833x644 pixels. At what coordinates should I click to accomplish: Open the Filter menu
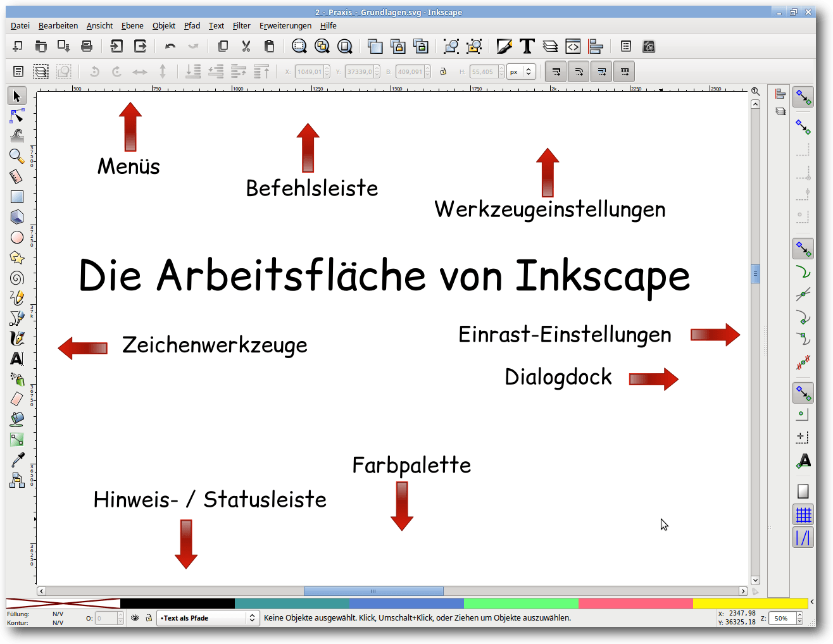pos(241,26)
